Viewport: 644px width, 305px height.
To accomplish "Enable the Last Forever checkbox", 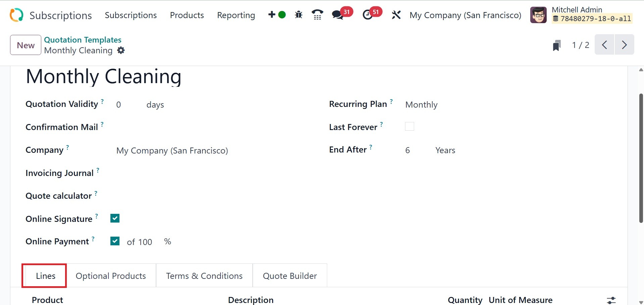I will [x=409, y=127].
